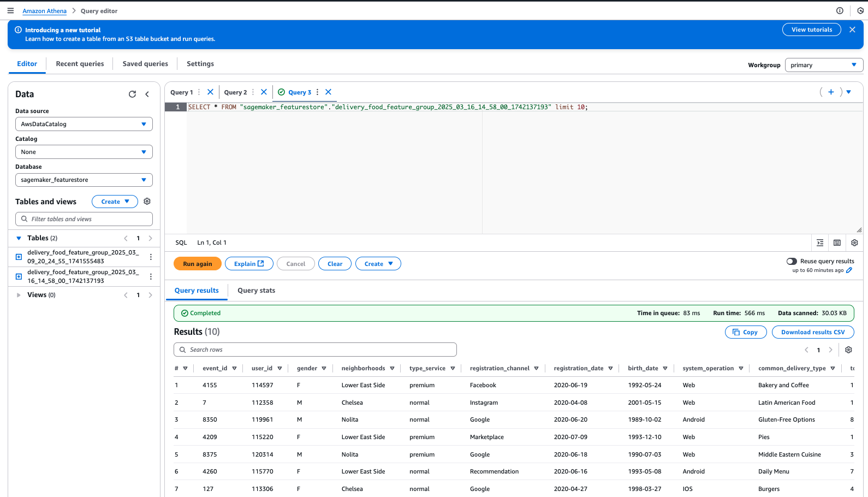868x497 pixels.
Task: Click View tutorials button
Action: point(812,29)
